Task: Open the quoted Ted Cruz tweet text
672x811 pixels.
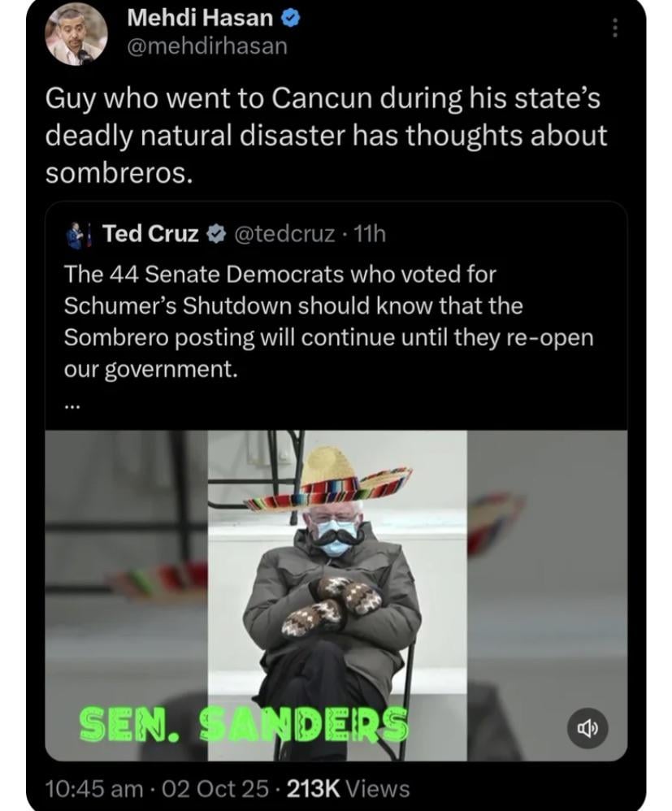Action: (x=328, y=322)
